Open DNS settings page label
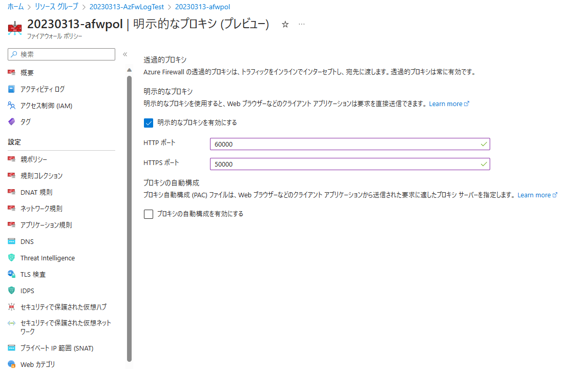 (x=27, y=242)
